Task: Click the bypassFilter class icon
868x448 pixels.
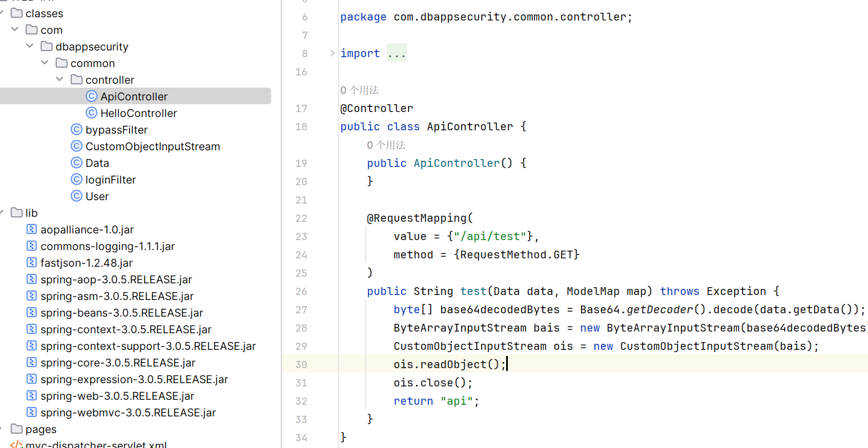Action: click(x=77, y=130)
